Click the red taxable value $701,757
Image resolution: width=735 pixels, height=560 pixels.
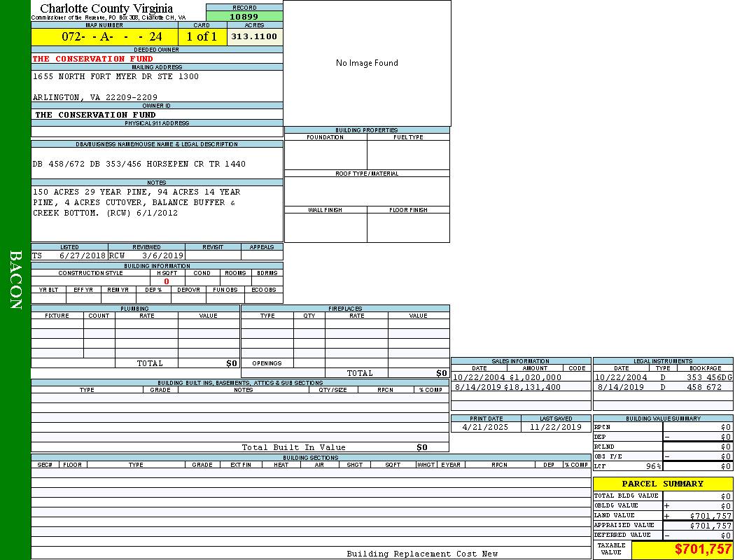pyautogui.click(x=703, y=549)
